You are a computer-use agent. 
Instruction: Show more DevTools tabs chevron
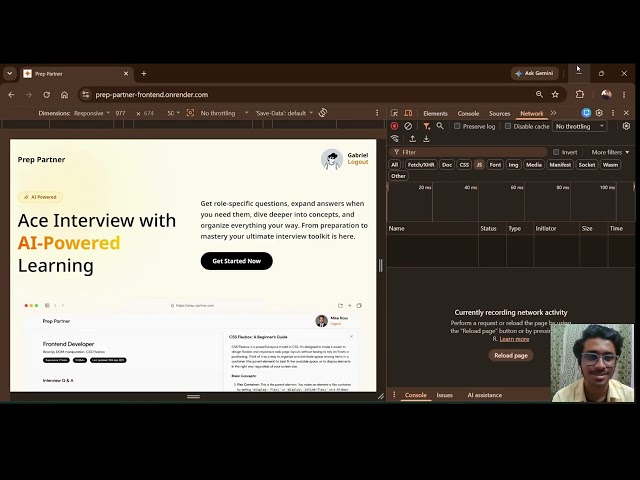click(553, 113)
